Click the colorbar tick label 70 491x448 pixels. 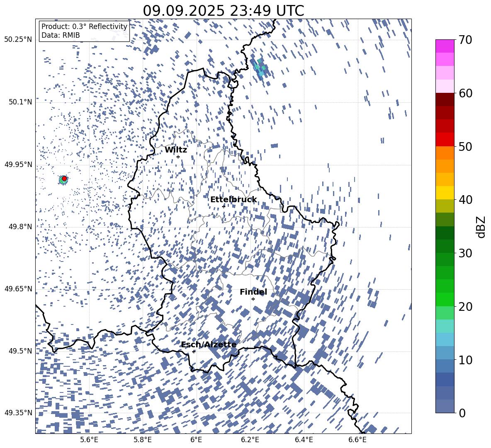(x=465, y=40)
